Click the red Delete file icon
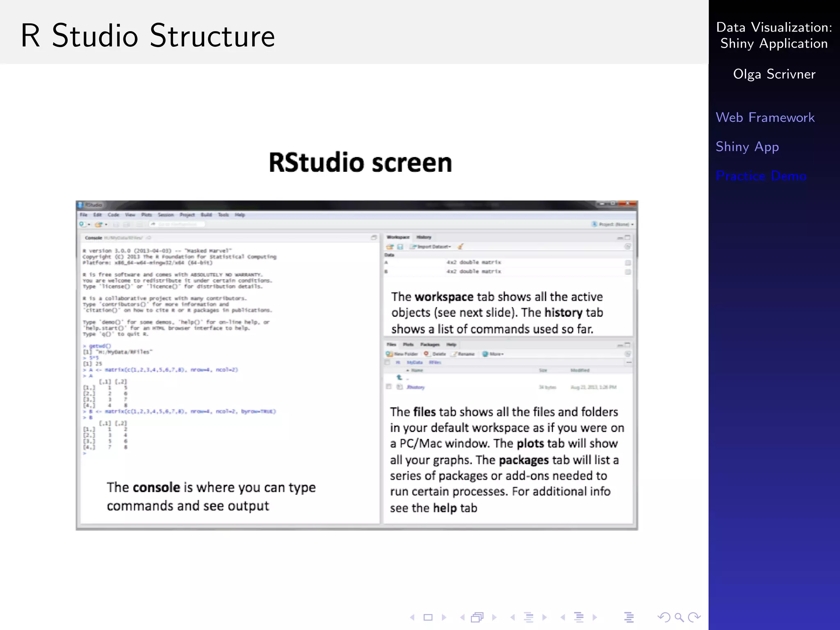This screenshot has height=630, width=840. (427, 354)
